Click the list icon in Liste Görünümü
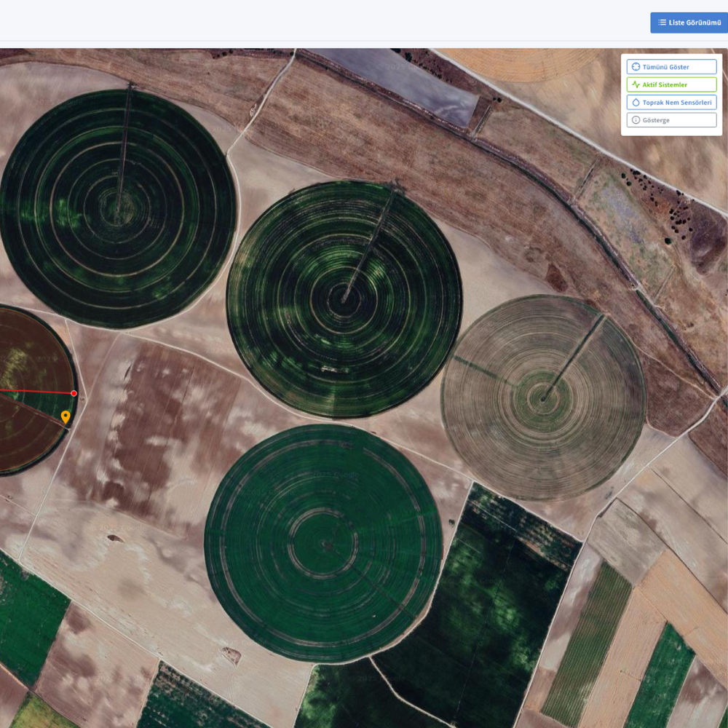Image resolution: width=728 pixels, height=728 pixels. click(x=662, y=23)
